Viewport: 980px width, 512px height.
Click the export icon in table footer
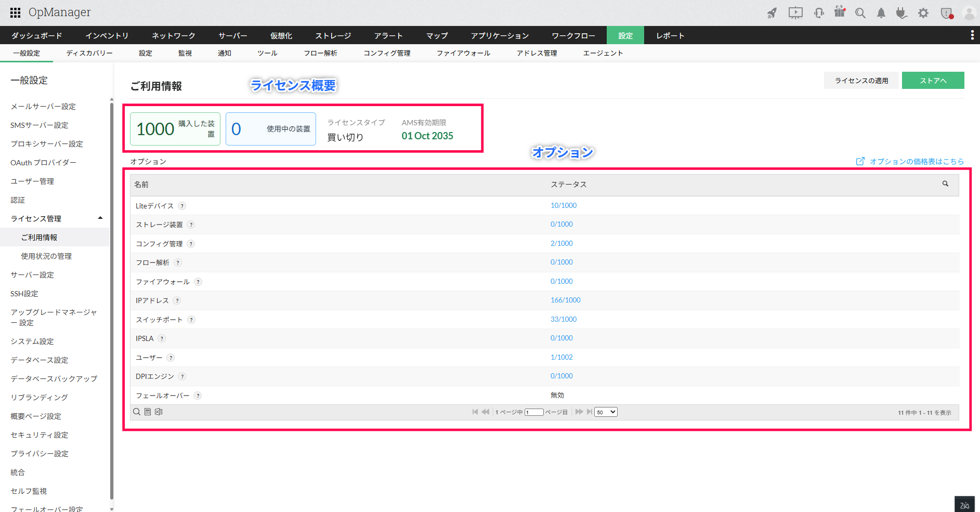click(159, 412)
